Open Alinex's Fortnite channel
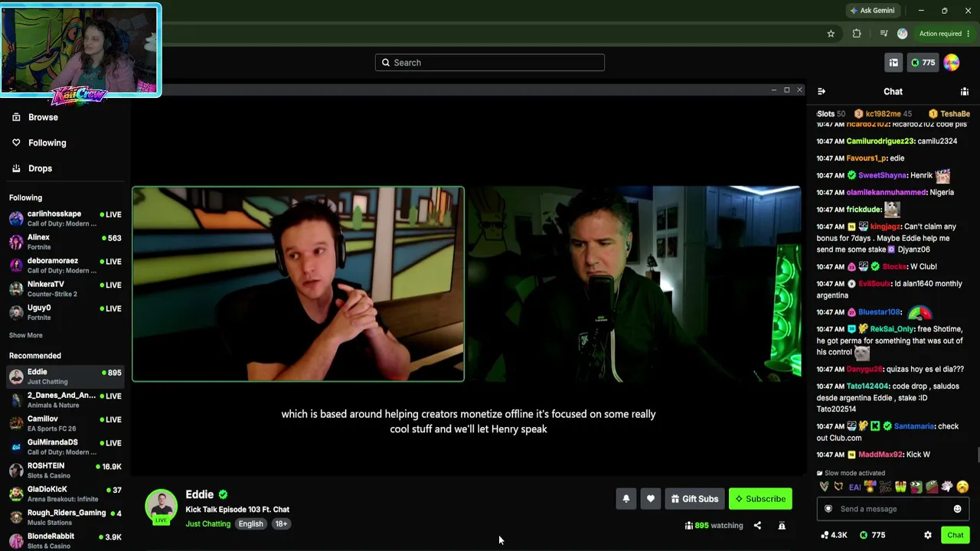The width and height of the screenshot is (980, 551). click(x=65, y=242)
